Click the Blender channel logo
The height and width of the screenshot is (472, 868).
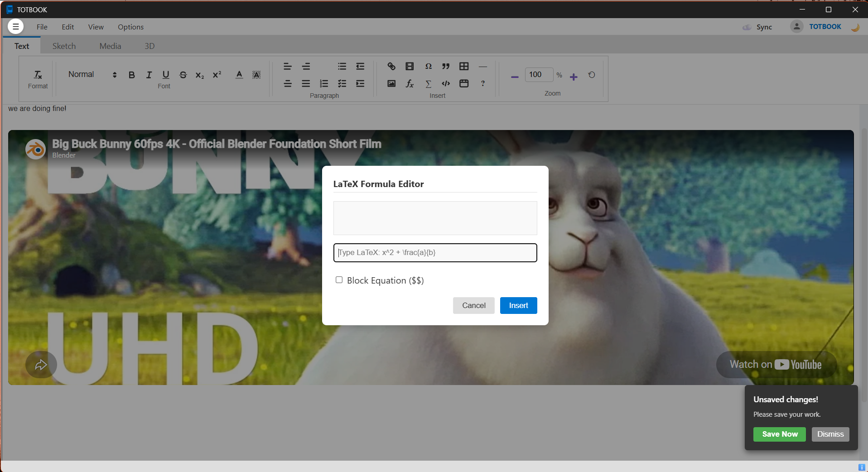(x=35, y=149)
